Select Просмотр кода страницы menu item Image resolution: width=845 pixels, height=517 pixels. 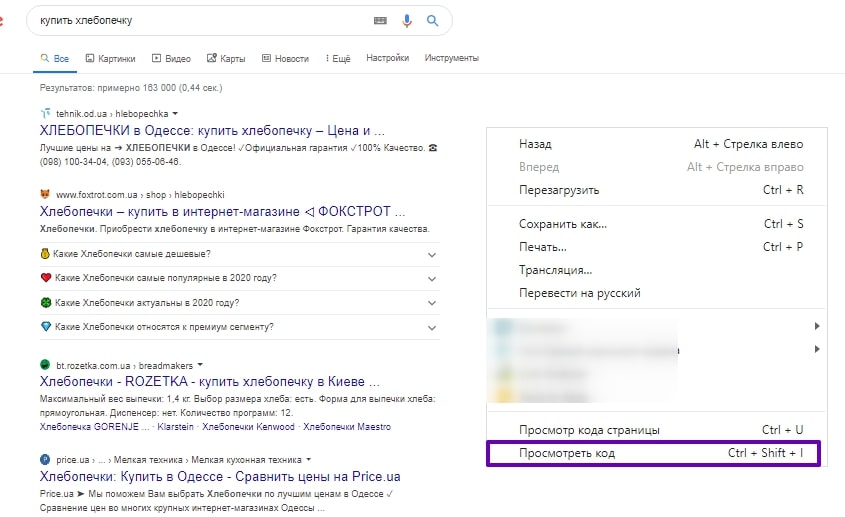(x=656, y=430)
